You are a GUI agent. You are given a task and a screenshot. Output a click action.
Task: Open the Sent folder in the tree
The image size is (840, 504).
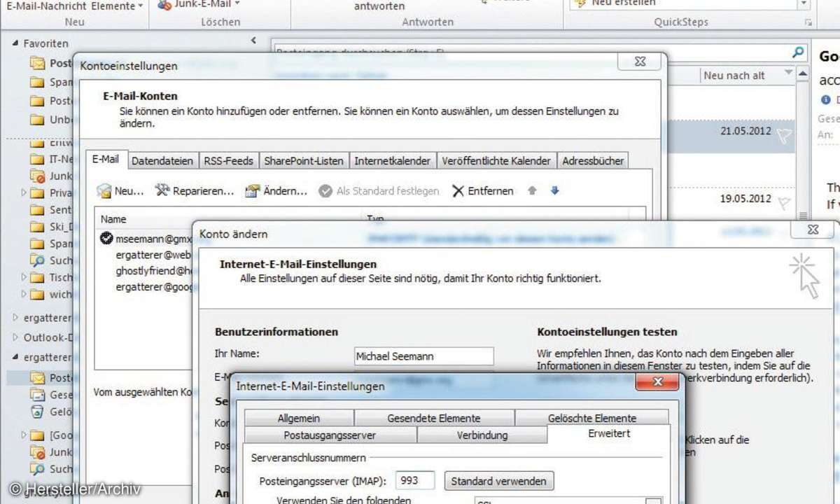tap(52, 209)
